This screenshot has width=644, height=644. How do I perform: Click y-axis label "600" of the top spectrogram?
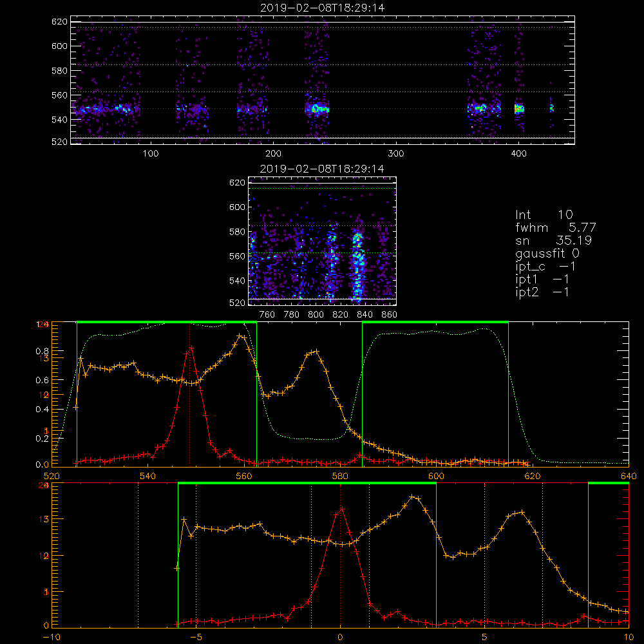59,46
